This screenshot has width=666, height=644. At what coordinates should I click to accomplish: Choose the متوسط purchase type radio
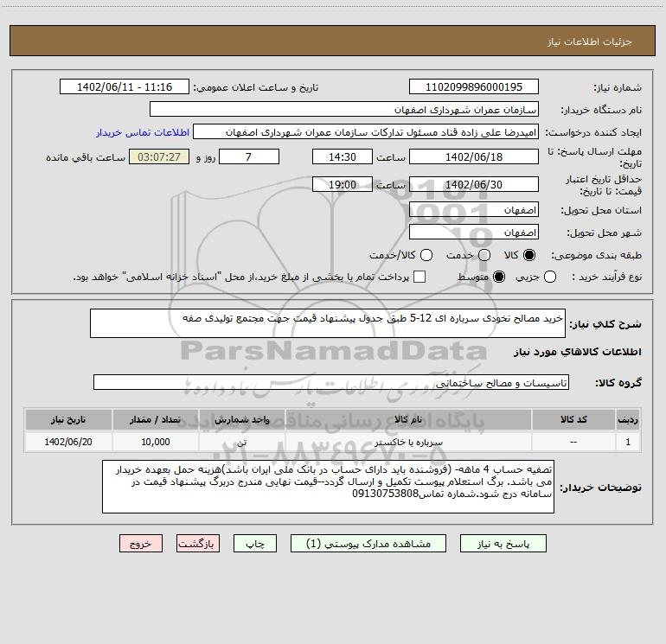pos(499,277)
